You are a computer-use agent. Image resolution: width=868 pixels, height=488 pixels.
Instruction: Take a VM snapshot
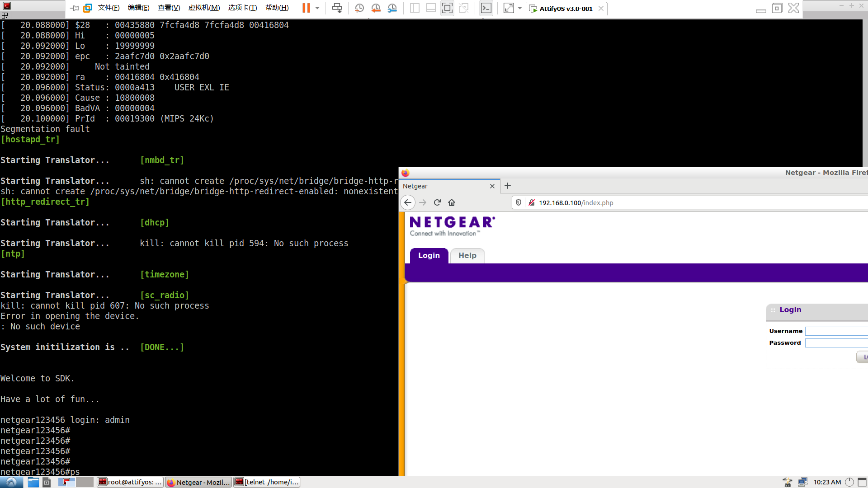(359, 8)
